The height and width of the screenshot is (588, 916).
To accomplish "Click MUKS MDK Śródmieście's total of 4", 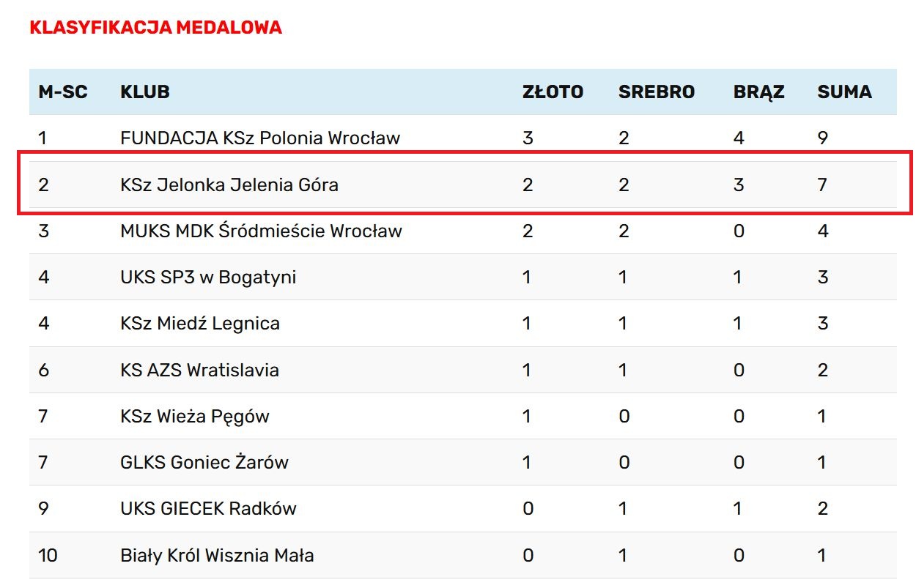I will [823, 231].
